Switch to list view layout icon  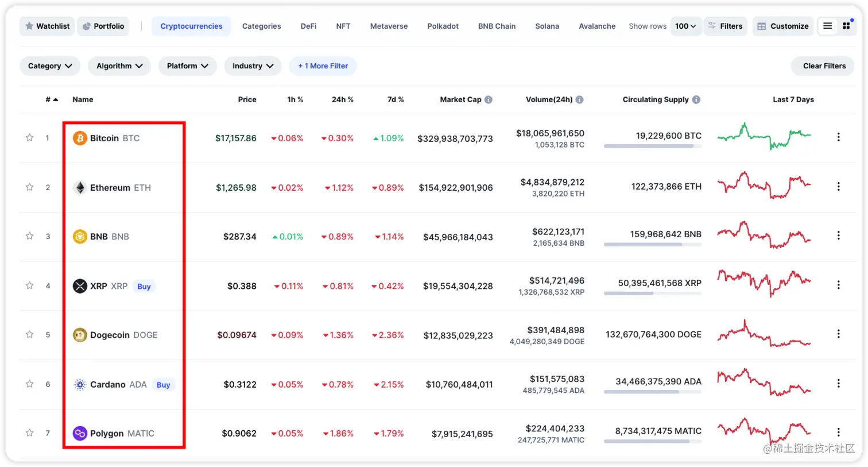point(827,26)
